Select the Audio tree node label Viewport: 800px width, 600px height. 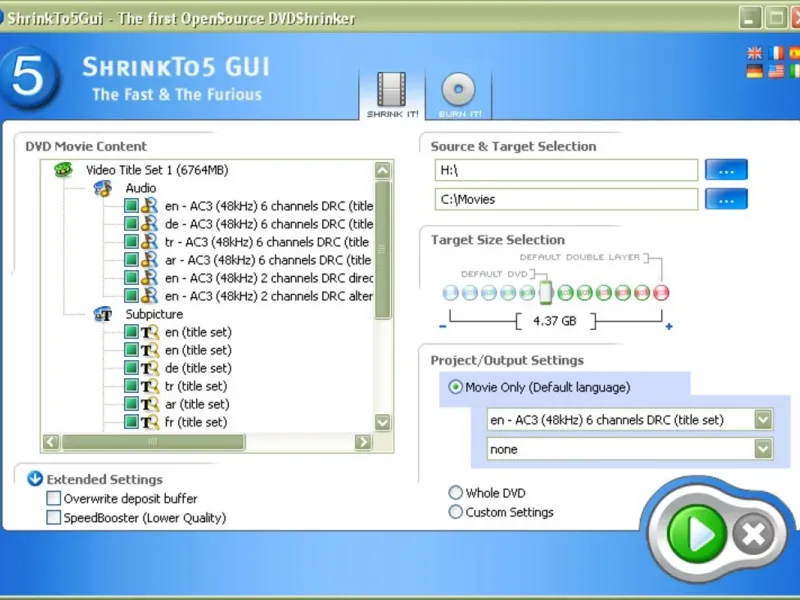pos(141,188)
